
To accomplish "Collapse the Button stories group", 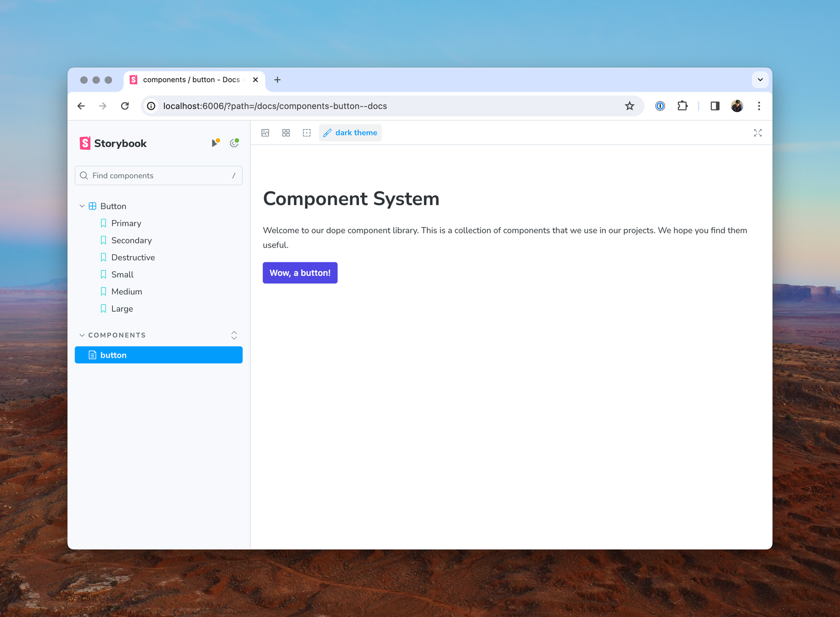I will click(x=82, y=206).
